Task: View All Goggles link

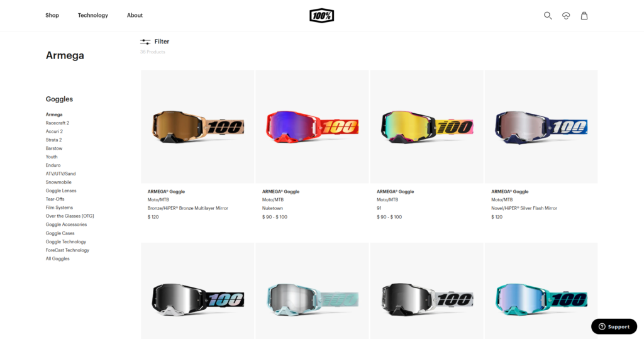Action: coord(57,258)
